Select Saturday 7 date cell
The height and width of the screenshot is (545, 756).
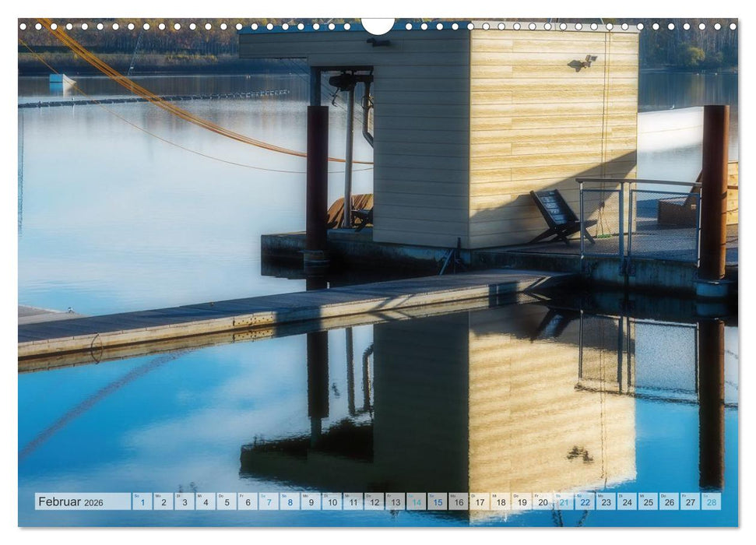tap(269, 502)
